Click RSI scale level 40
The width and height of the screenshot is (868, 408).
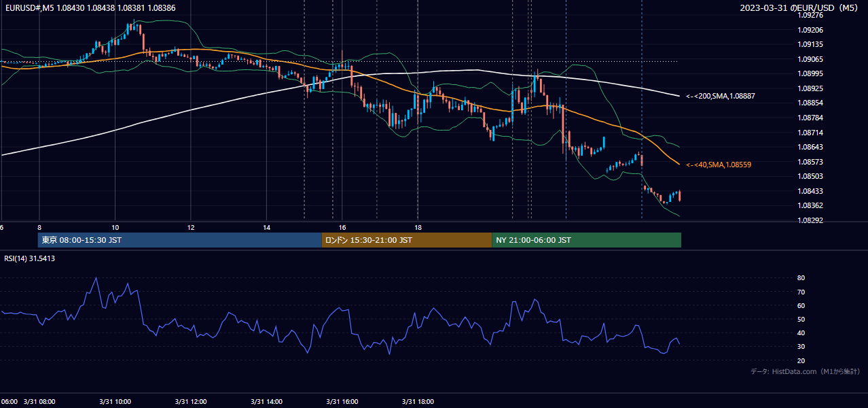click(x=801, y=333)
